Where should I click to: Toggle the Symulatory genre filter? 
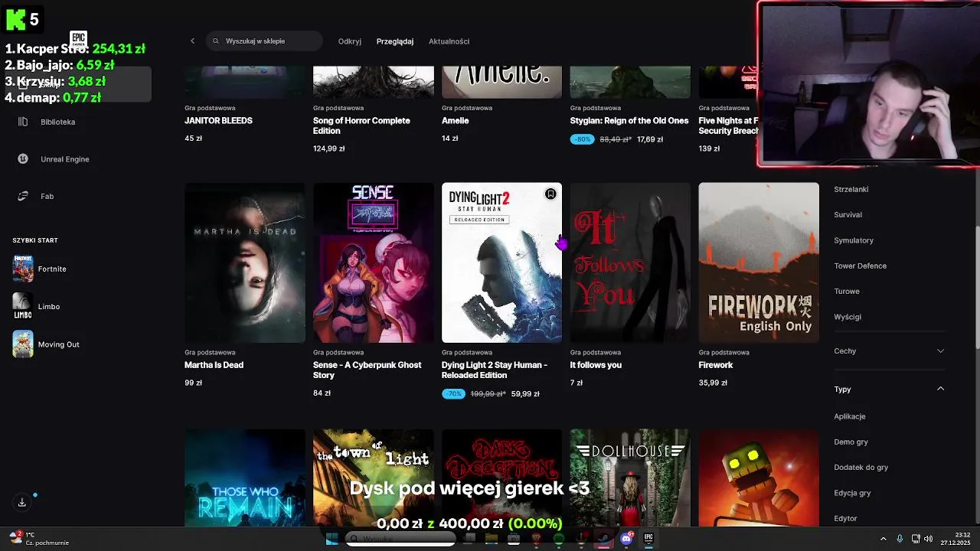coord(854,240)
